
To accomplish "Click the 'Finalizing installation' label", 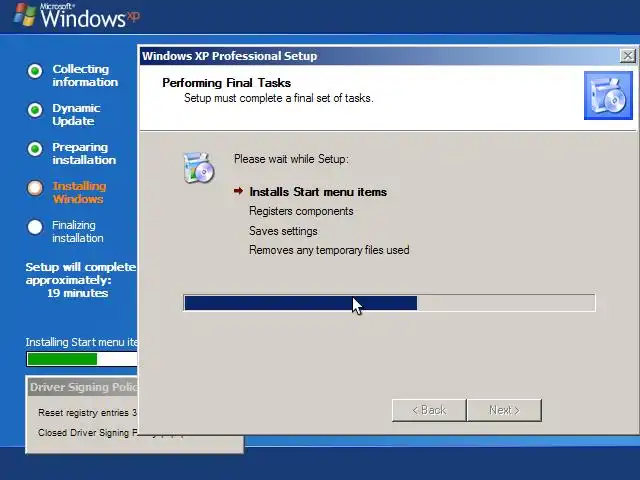I will 78,231.
